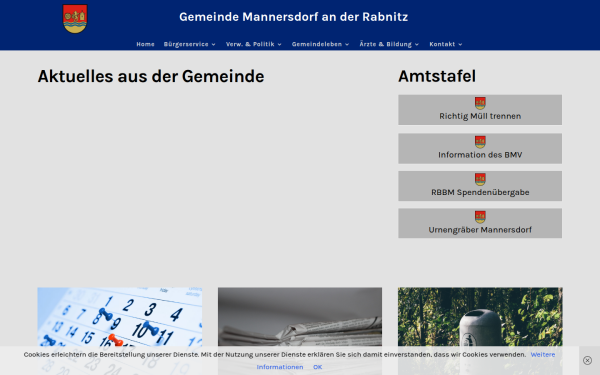Click crest icon above Urnengräber Mannersdorf
The image size is (600, 375).
pos(480,217)
